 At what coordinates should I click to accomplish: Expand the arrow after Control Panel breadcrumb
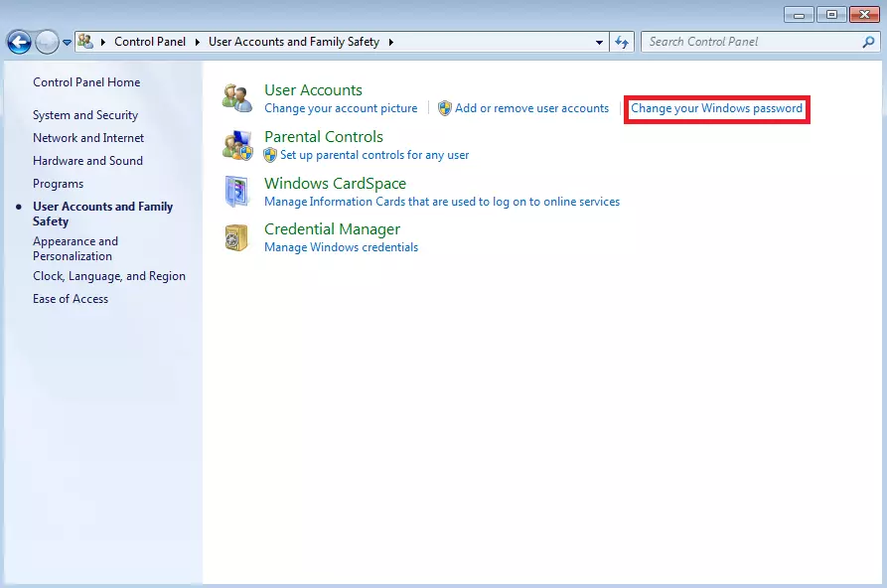pyautogui.click(x=197, y=42)
